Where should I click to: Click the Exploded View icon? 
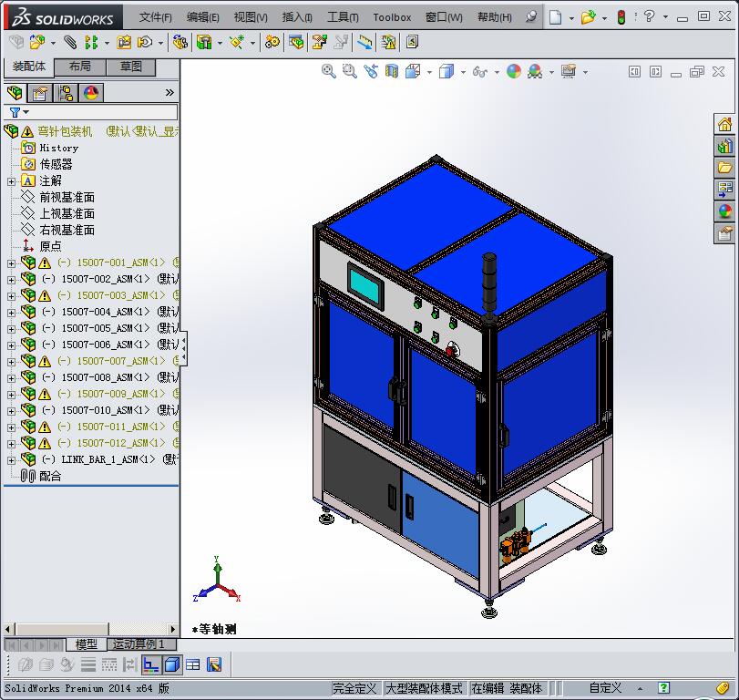click(320, 43)
